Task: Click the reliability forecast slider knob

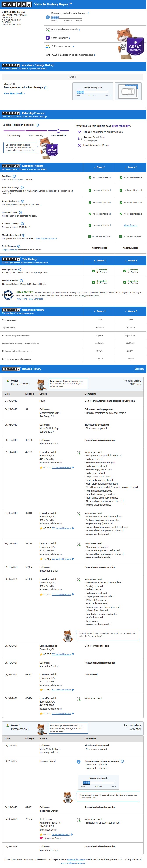Action: (x=58, y=131)
